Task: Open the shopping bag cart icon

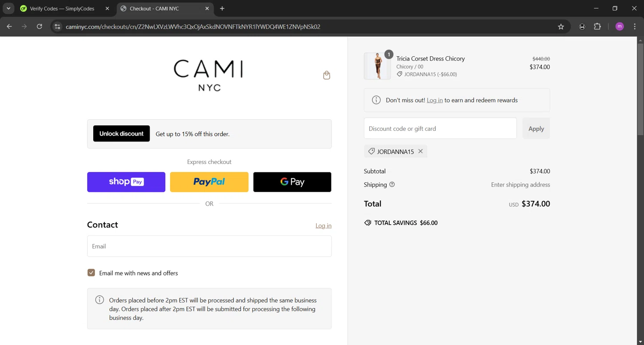Action: coord(327,75)
